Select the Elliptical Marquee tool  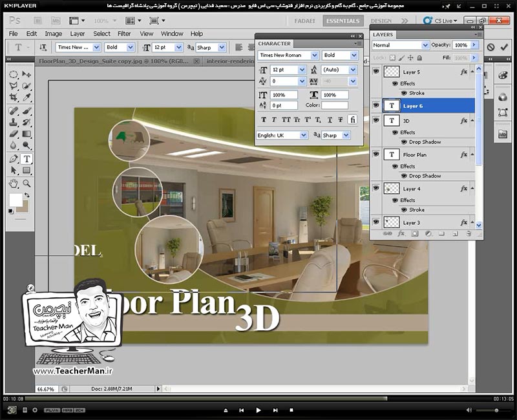[13, 74]
